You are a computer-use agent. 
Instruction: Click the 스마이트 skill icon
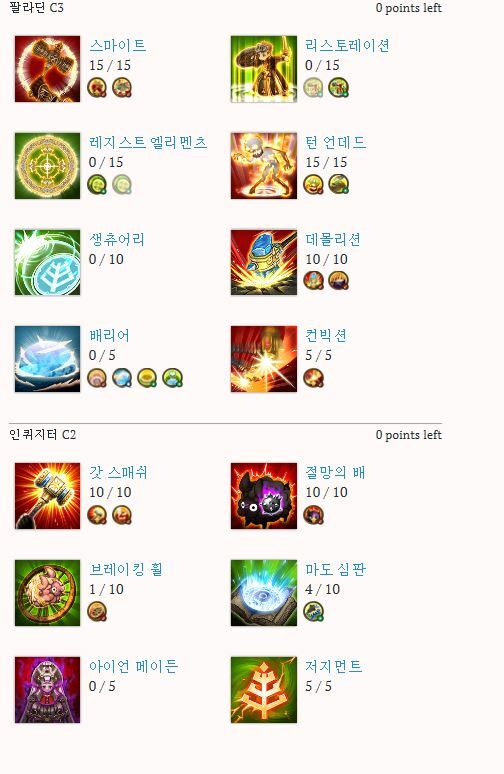(47, 69)
